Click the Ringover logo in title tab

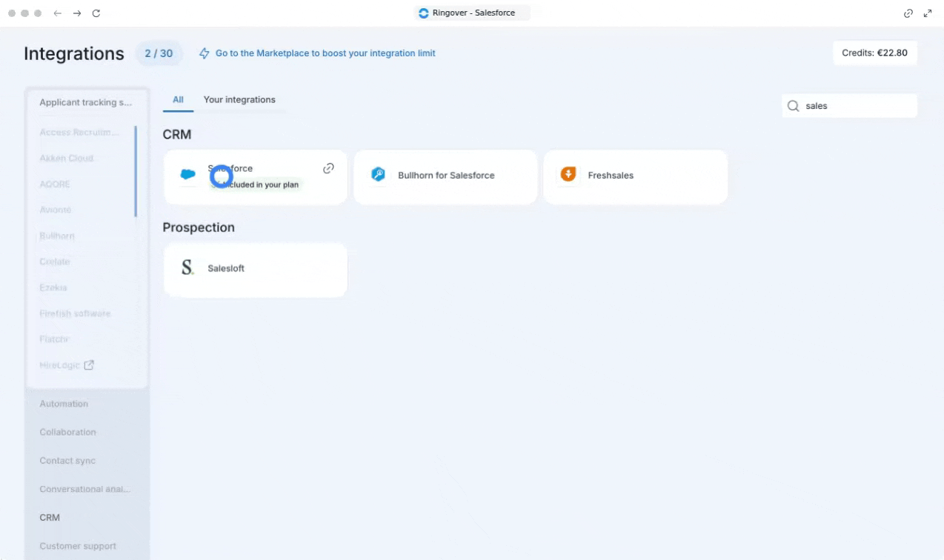click(x=424, y=13)
